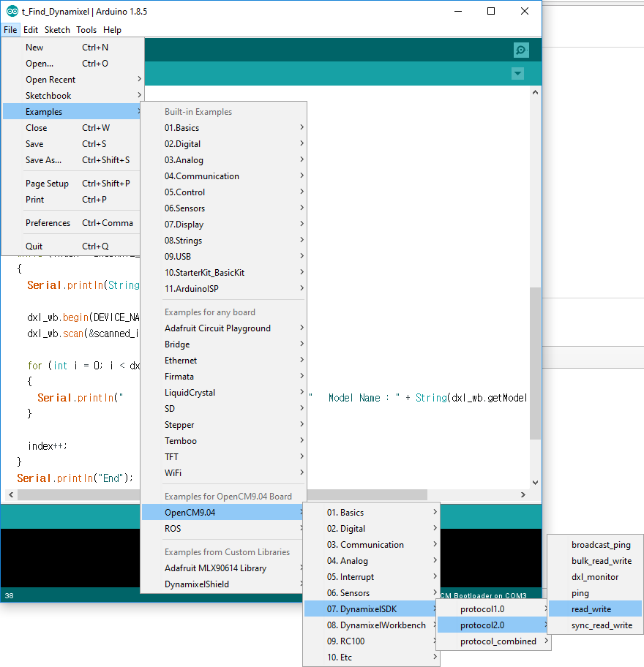This screenshot has height=667, width=644.
Task: Open 11.ArduinoISP submenu
Action: (223, 289)
